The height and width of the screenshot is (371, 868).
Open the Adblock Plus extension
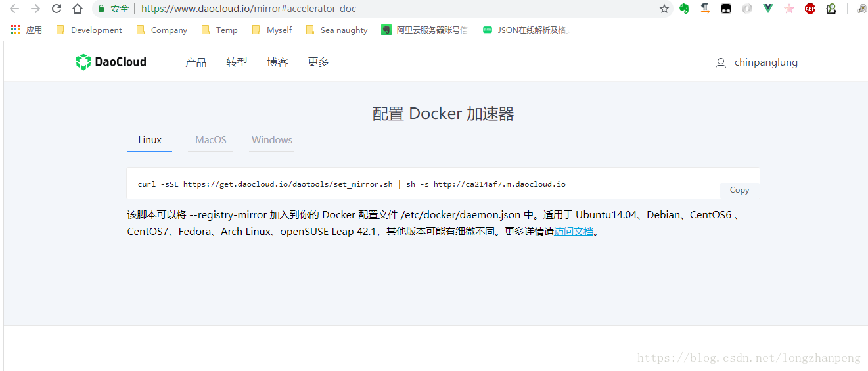810,9
